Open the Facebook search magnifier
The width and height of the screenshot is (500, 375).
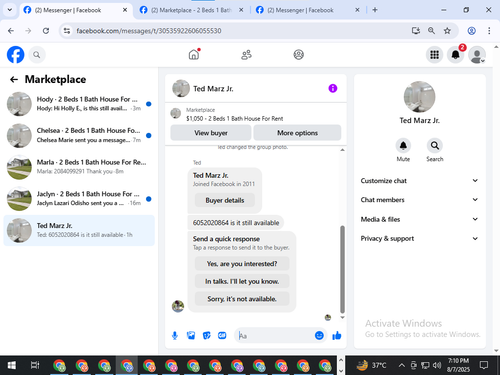coord(37,55)
